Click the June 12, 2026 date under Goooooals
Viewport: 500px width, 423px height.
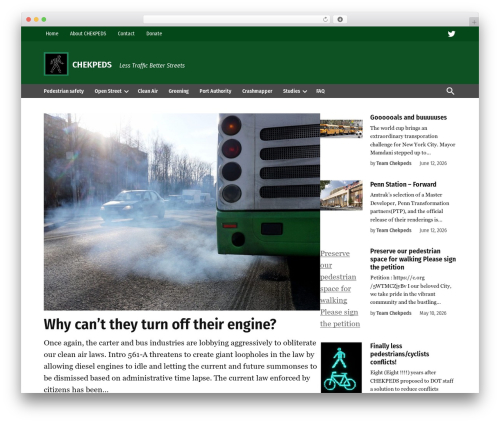tap(433, 163)
